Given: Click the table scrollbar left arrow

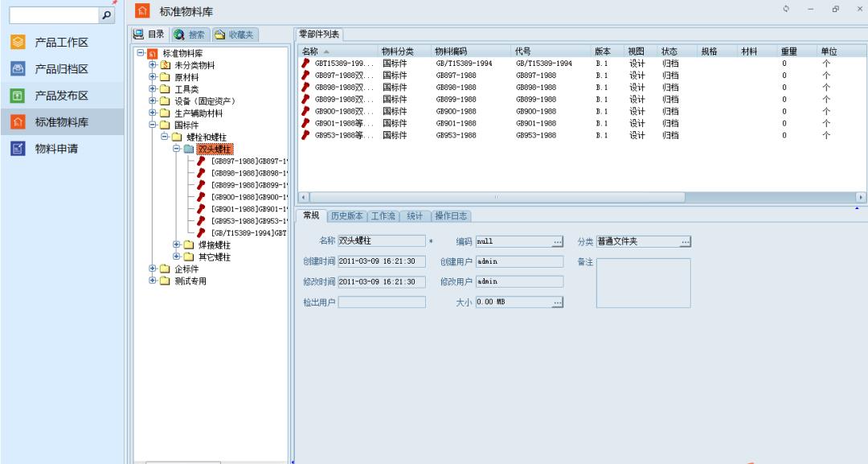Looking at the screenshot, I should point(303,197).
